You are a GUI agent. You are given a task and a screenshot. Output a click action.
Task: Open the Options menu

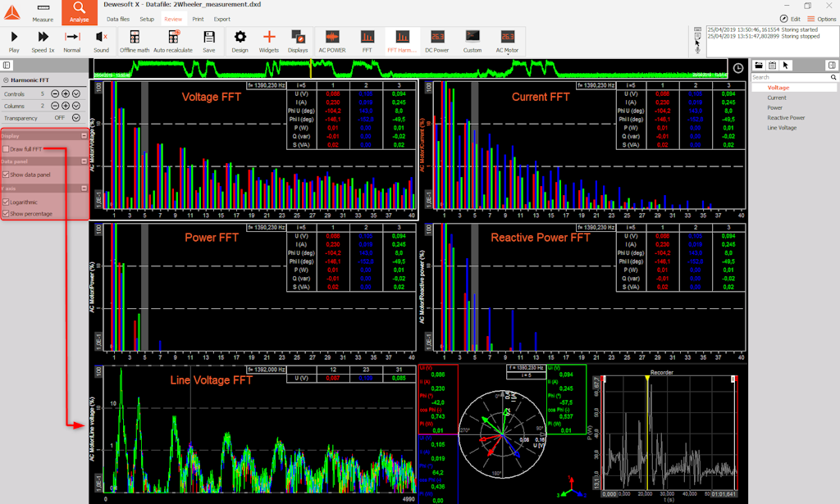coord(822,19)
